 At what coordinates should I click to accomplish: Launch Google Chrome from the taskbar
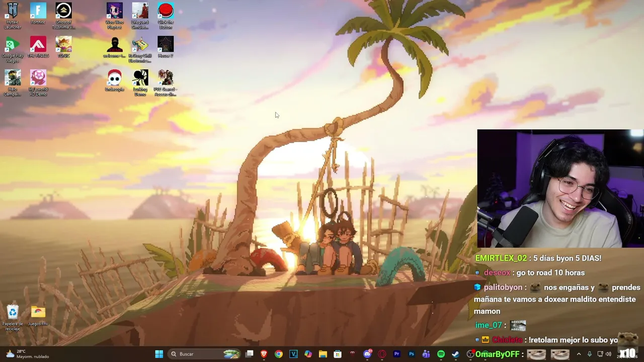[x=278, y=354]
